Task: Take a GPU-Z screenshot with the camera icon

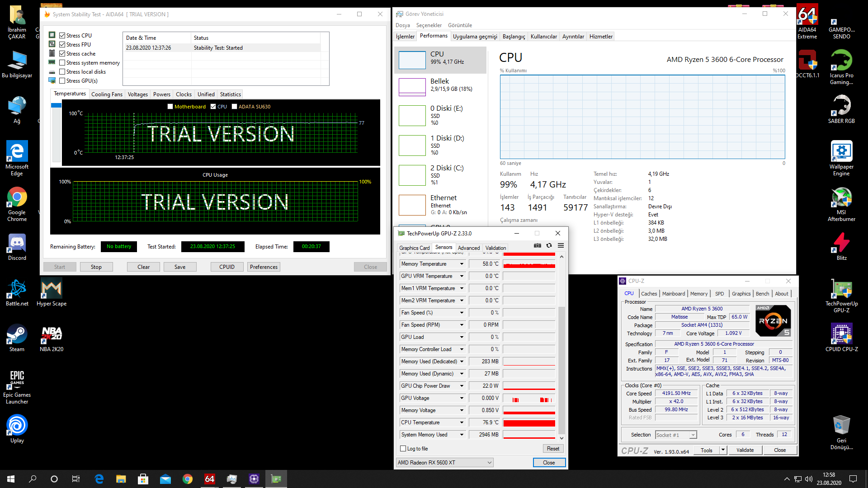Action: tap(537, 245)
